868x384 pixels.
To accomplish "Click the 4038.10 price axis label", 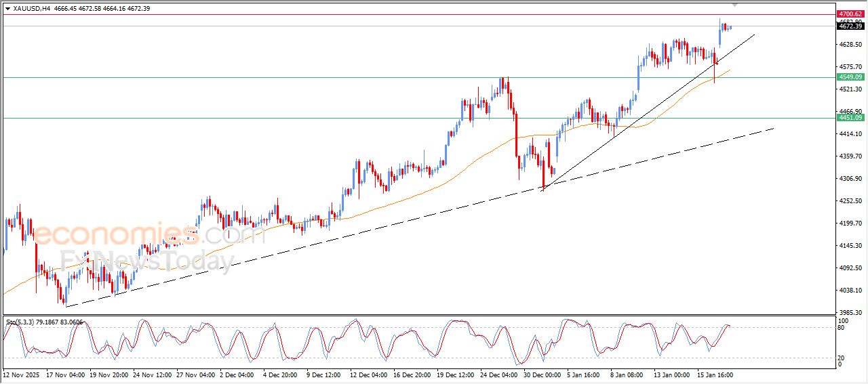I will pyautogui.click(x=850, y=291).
